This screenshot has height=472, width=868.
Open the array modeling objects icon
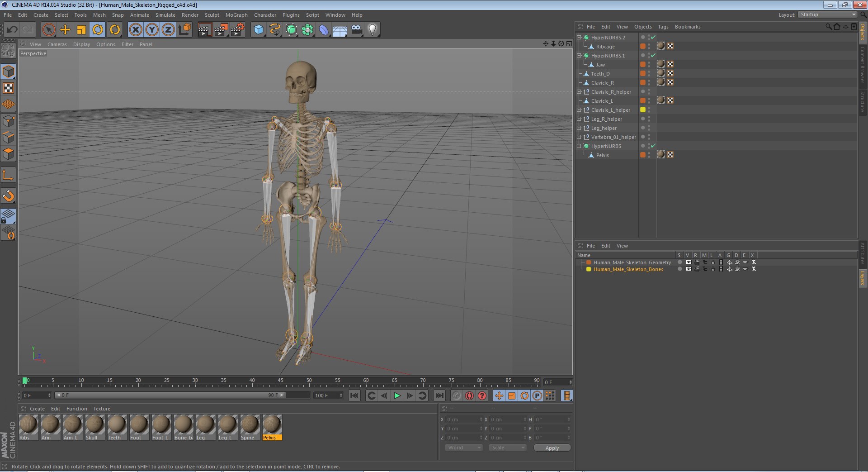pos(307,30)
